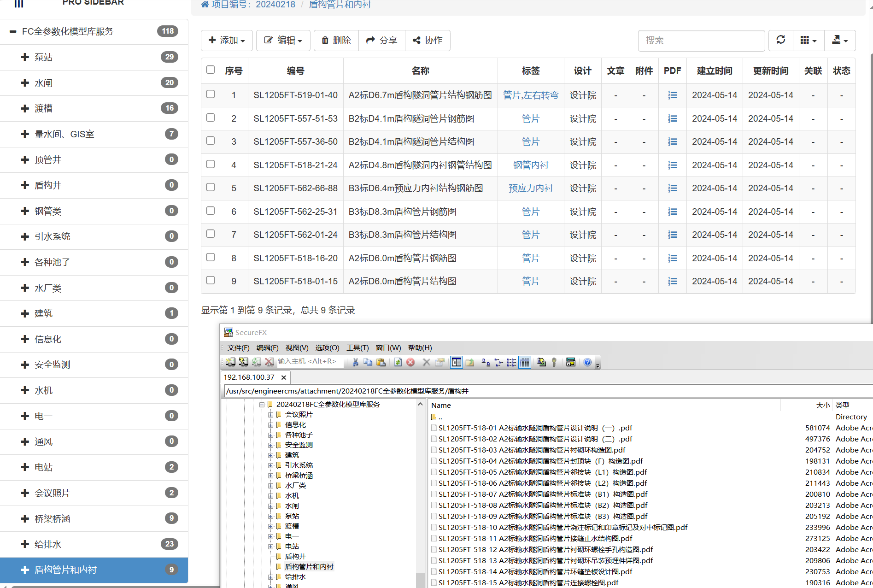Click the 删除 delete button
Viewport: 873px width, 588px height.
click(336, 41)
